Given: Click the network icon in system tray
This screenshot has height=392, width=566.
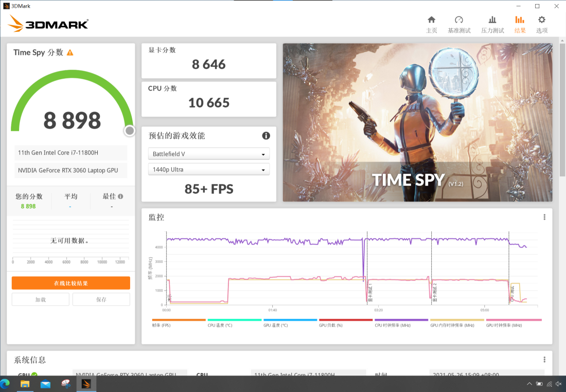Looking at the screenshot, I should (x=550, y=384).
